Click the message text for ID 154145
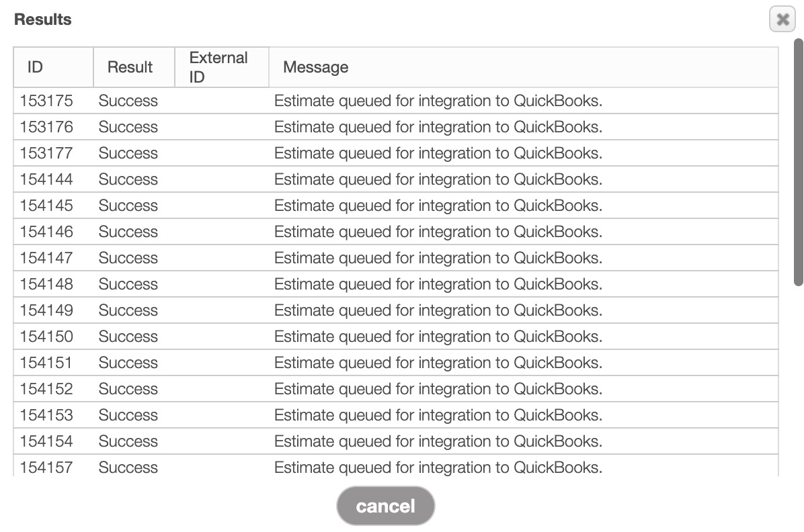 438,206
